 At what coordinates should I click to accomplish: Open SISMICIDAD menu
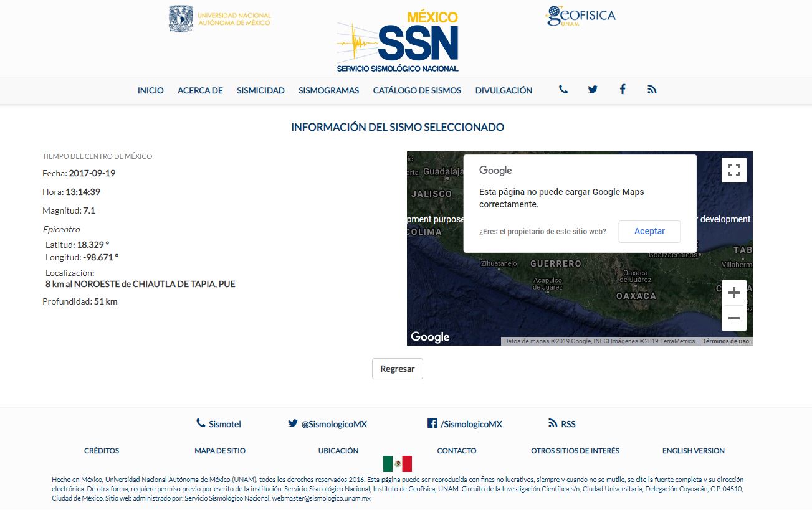pos(260,90)
